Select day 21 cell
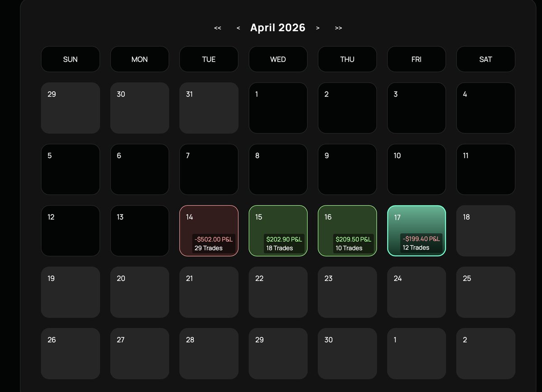The image size is (542, 392). (x=209, y=292)
